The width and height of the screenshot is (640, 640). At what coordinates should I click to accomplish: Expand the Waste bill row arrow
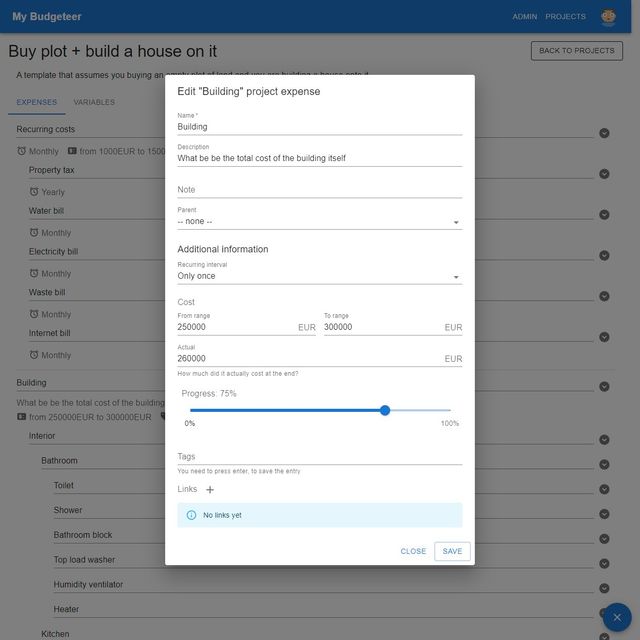tap(604, 296)
